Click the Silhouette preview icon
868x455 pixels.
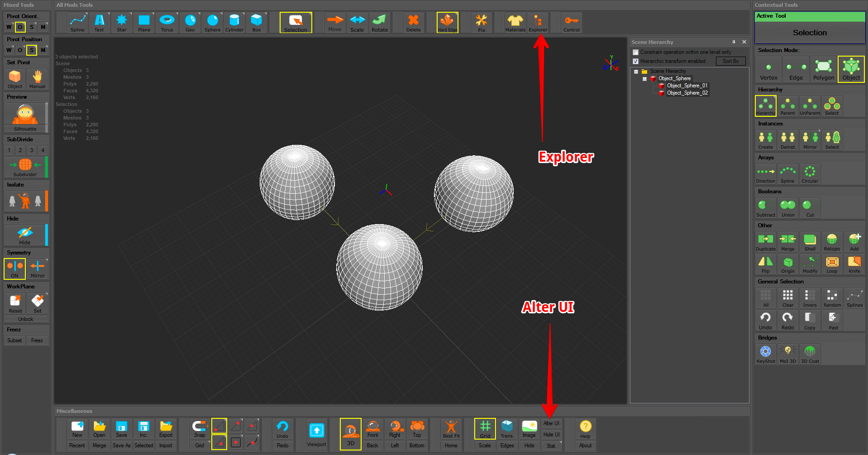pos(25,116)
